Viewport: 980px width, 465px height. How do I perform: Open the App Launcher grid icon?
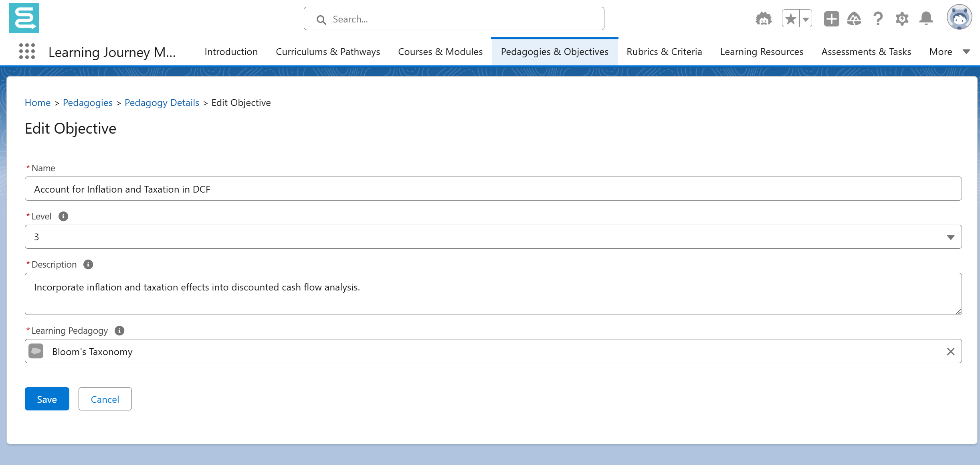[27, 51]
